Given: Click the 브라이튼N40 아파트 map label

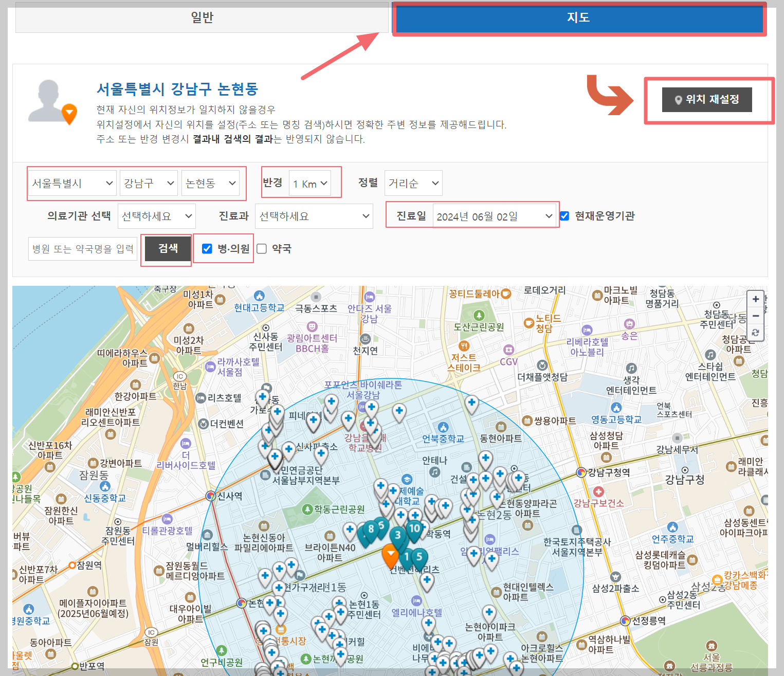Looking at the screenshot, I should [330, 553].
